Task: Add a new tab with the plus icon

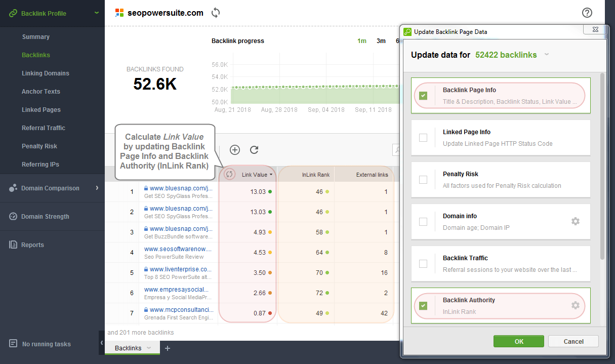Action: 168,348
